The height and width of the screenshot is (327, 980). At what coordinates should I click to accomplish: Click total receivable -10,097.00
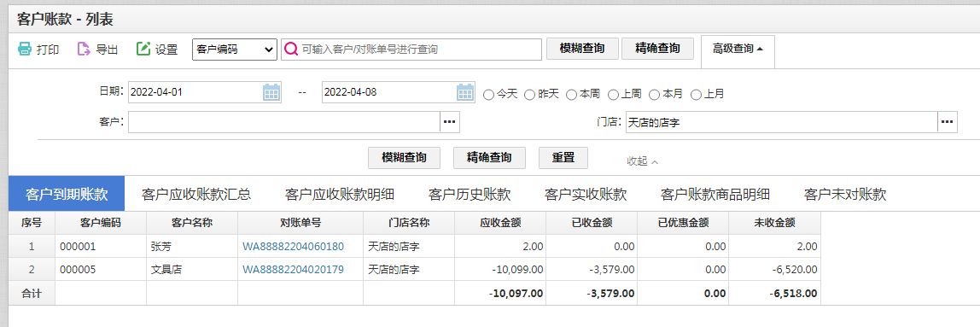pyautogui.click(x=500, y=293)
